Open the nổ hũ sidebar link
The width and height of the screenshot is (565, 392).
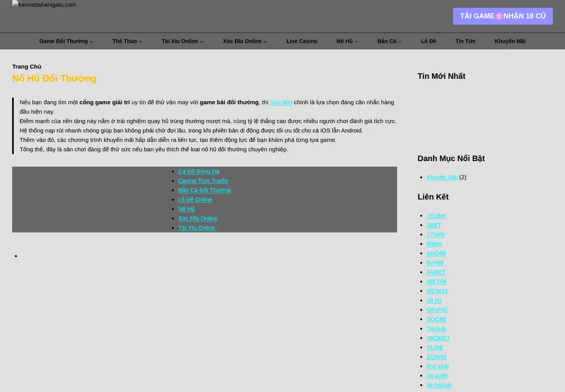coord(434,300)
